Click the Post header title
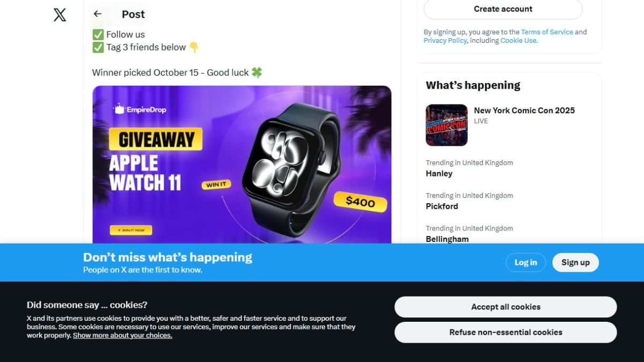 click(133, 14)
